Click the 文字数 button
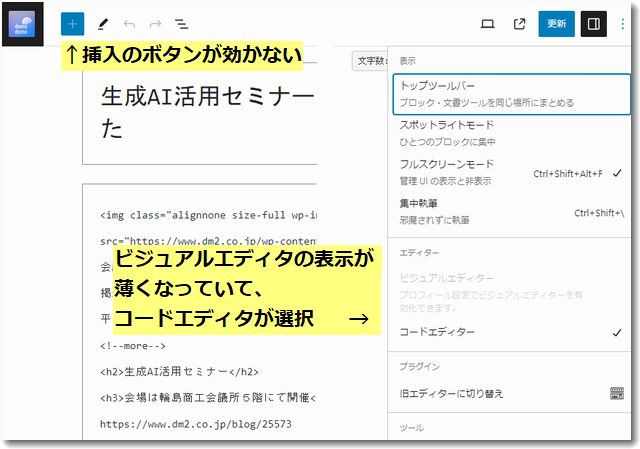 (x=370, y=62)
